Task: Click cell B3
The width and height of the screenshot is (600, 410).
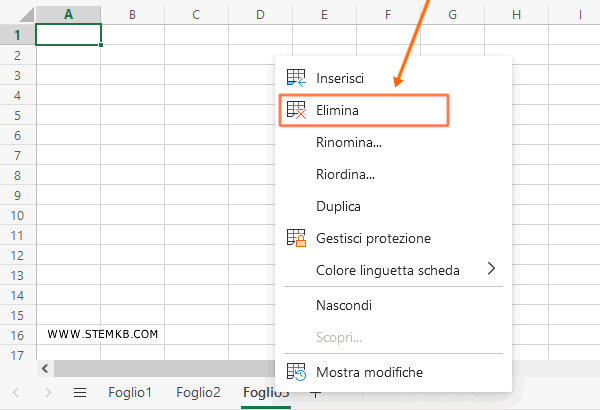Action: [x=132, y=75]
